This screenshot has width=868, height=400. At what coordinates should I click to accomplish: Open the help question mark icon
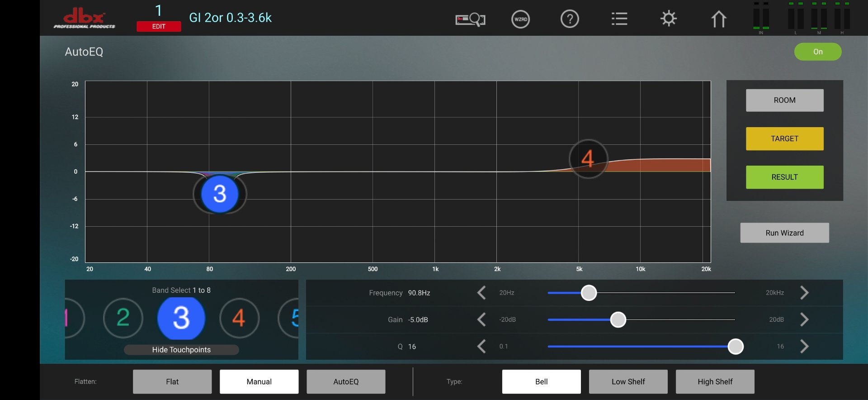(570, 19)
